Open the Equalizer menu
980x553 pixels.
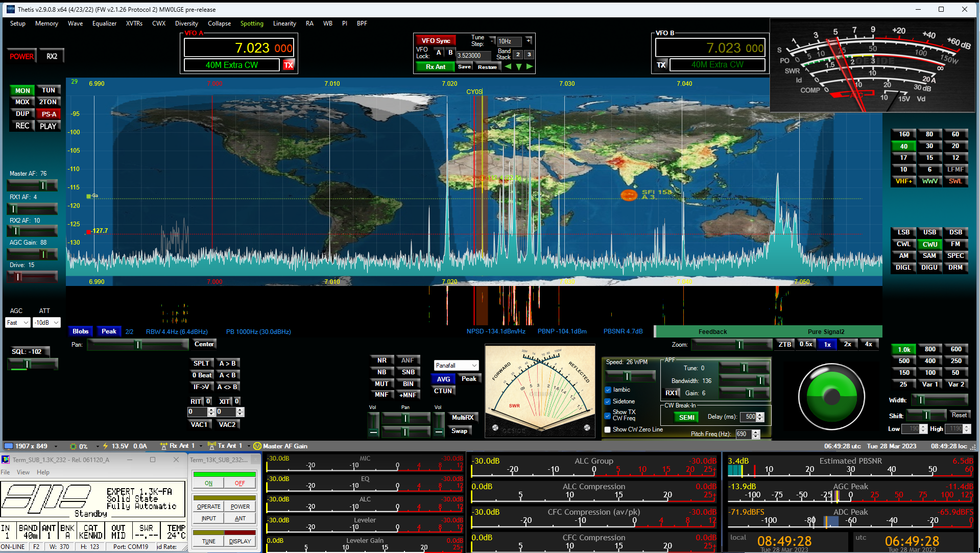pyautogui.click(x=104, y=23)
